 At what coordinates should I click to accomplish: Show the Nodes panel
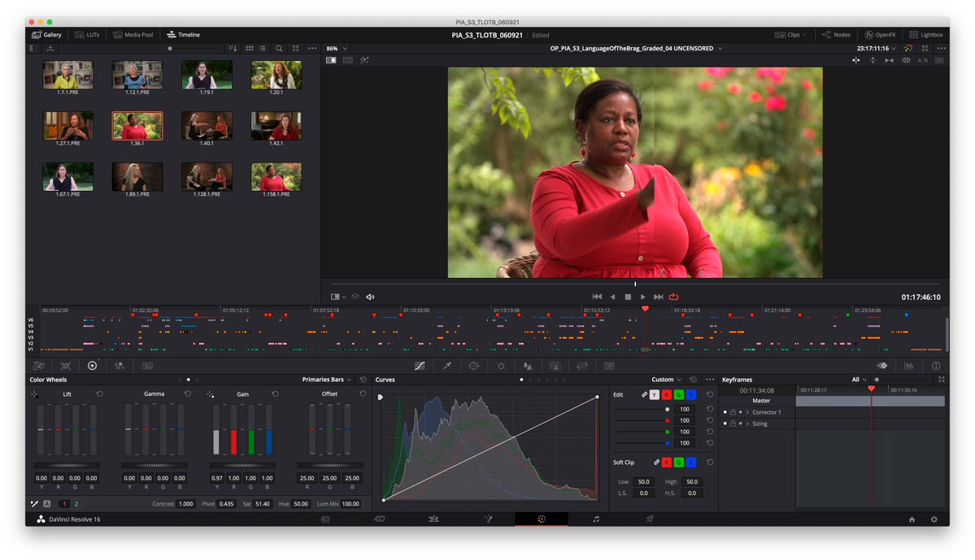click(836, 34)
